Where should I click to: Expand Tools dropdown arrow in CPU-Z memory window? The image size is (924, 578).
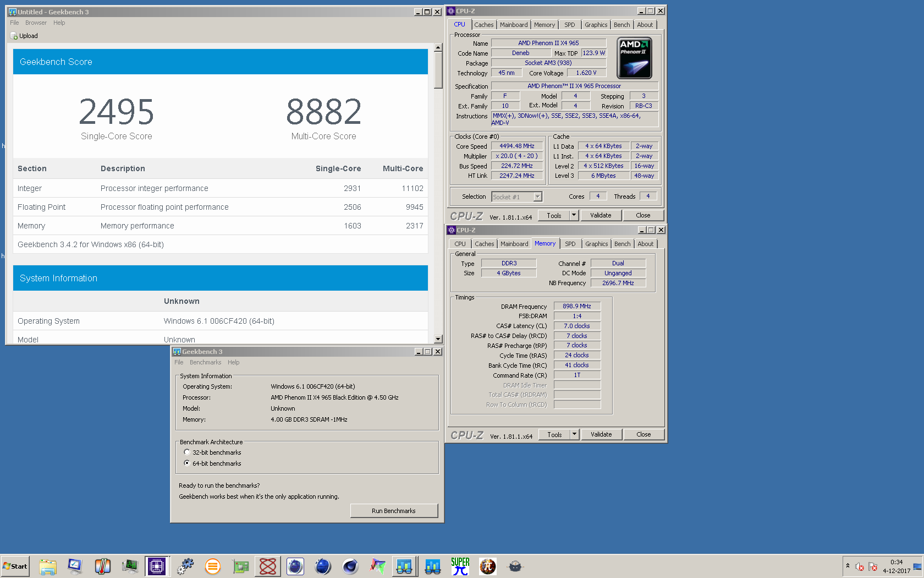tap(574, 434)
